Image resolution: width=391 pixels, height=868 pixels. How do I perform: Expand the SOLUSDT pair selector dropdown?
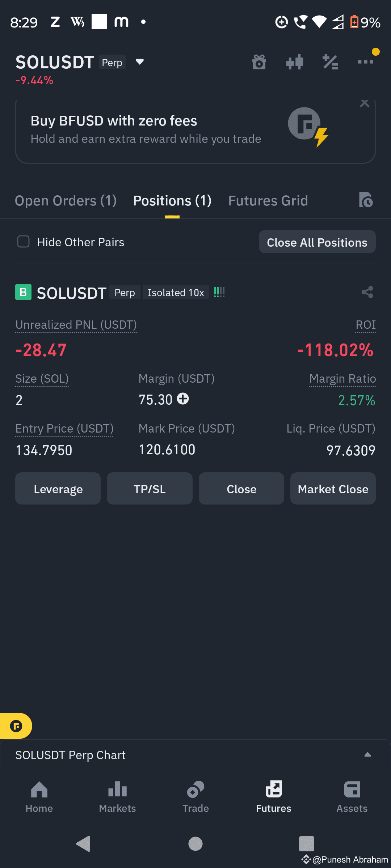point(140,62)
